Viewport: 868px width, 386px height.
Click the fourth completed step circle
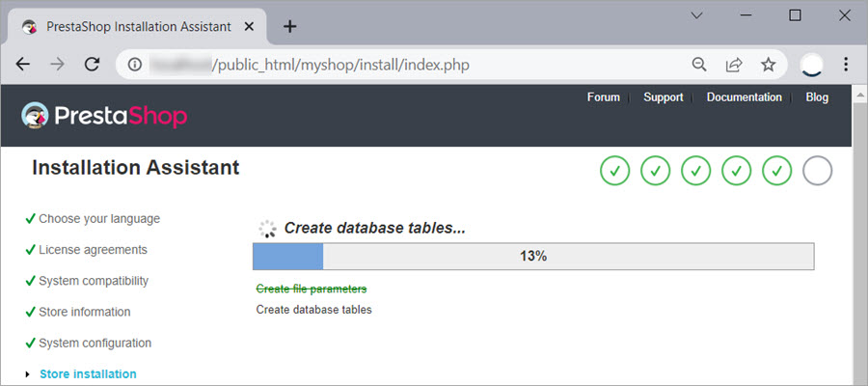coord(736,171)
